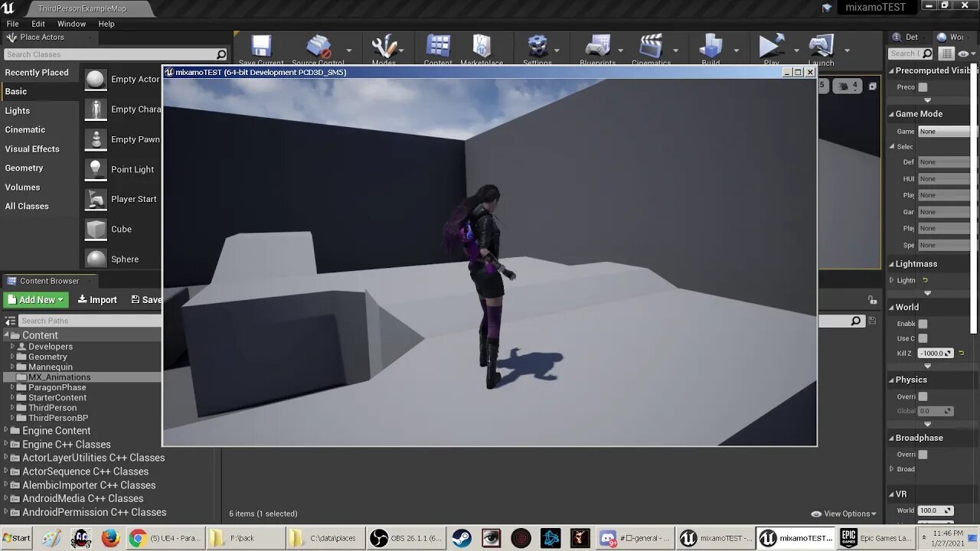Collapse the Lightmass section
Screen dimensions: 980x551
tap(891, 264)
